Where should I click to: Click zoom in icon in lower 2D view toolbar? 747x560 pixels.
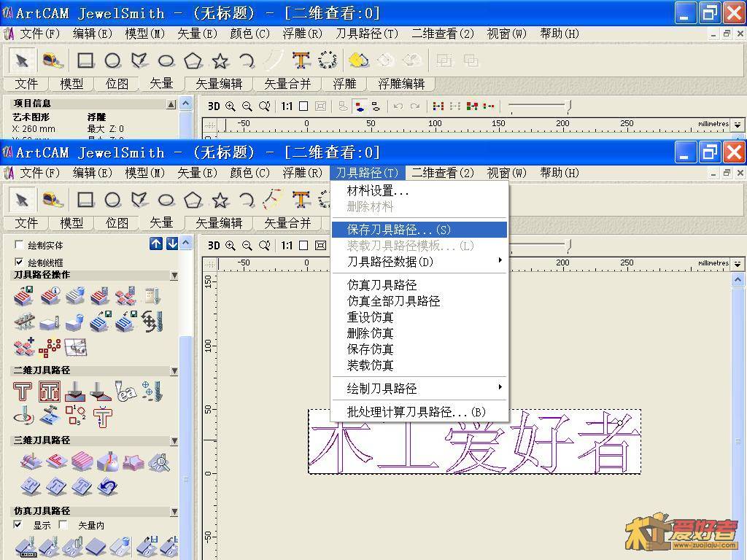click(x=230, y=245)
